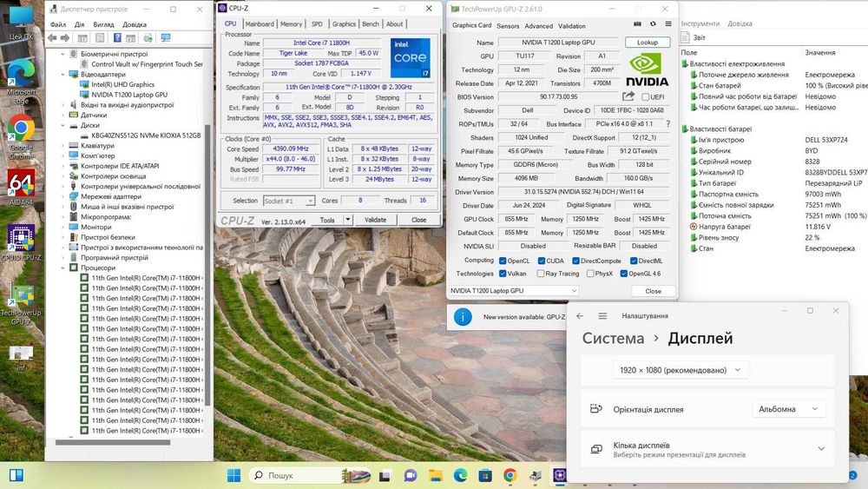Click the Система breadcrumb link in Settings
The height and width of the screenshot is (489, 868).
(x=613, y=339)
